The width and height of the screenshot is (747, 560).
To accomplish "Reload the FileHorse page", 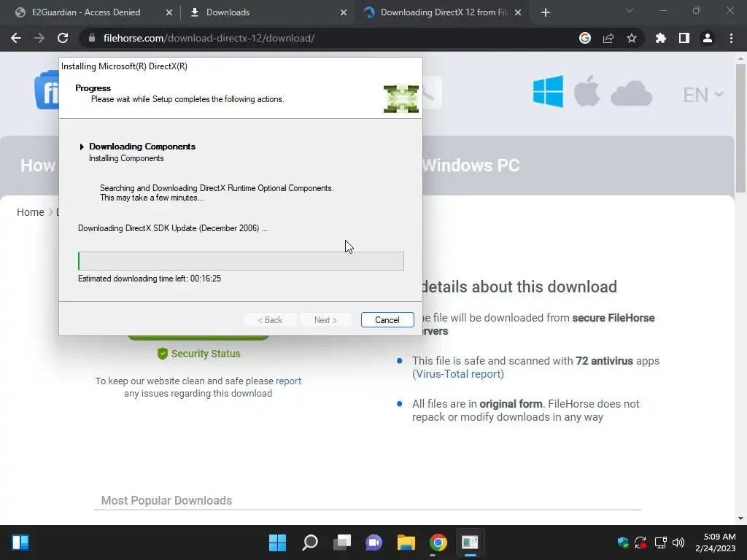I will click(x=63, y=38).
